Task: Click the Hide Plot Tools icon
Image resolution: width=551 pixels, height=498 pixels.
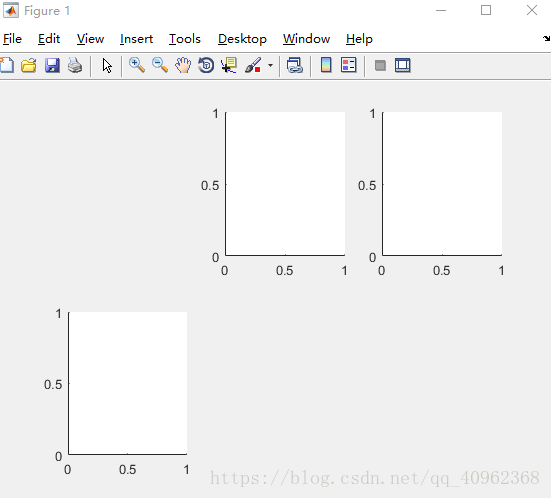Action: (380, 65)
